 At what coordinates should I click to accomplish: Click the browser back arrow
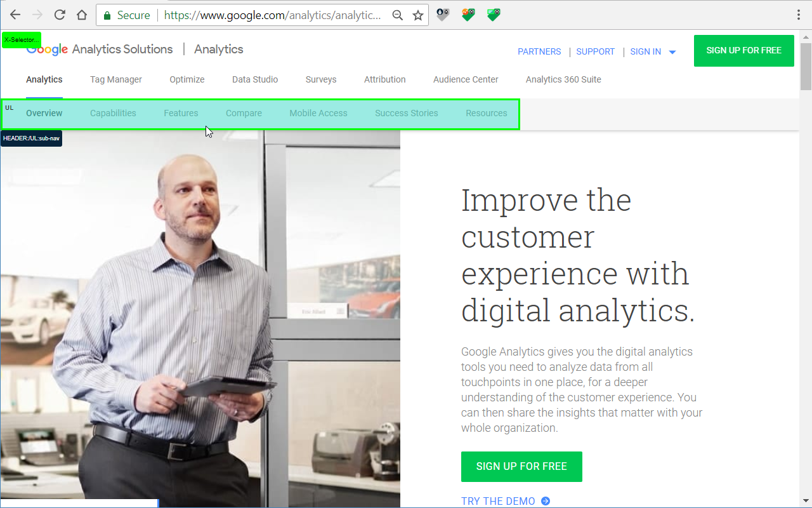click(x=15, y=15)
